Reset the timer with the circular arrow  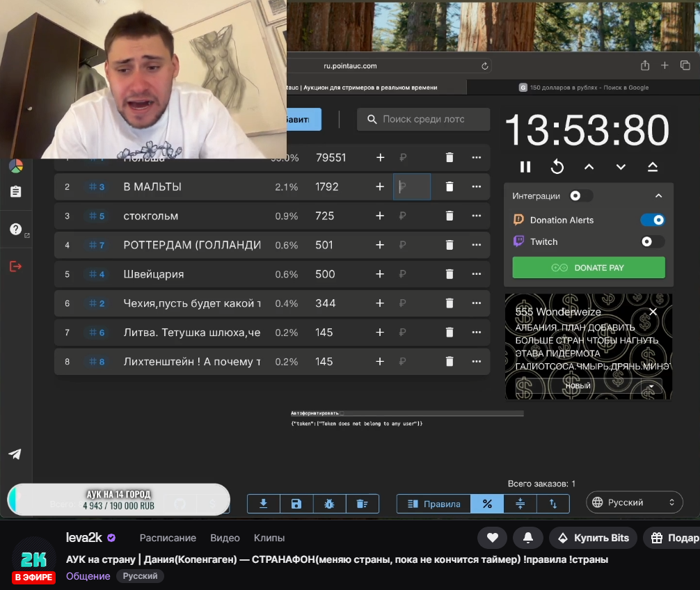pyautogui.click(x=557, y=167)
